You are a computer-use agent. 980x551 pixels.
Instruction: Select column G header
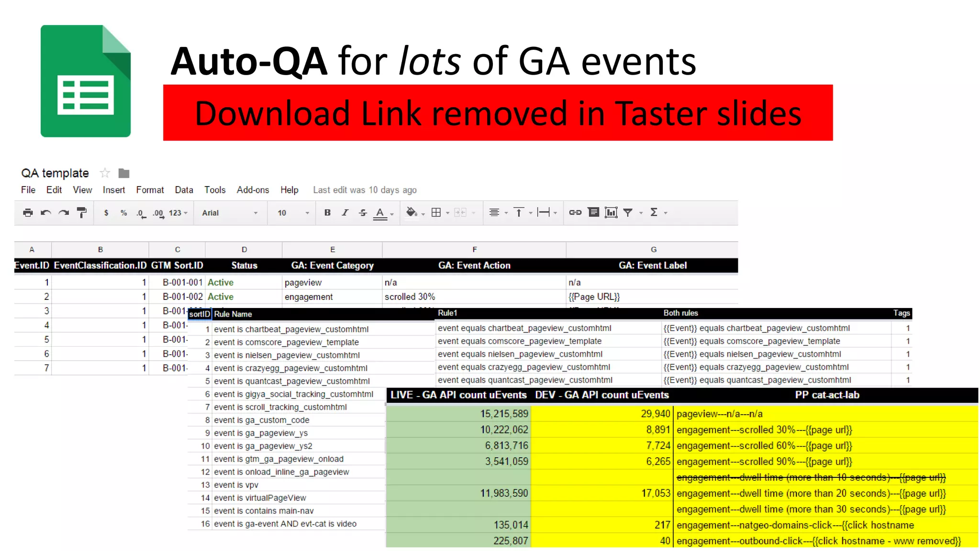click(x=653, y=250)
